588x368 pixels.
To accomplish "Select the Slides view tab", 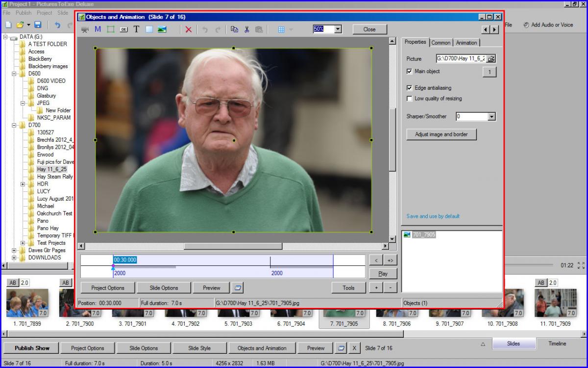I will click(514, 343).
